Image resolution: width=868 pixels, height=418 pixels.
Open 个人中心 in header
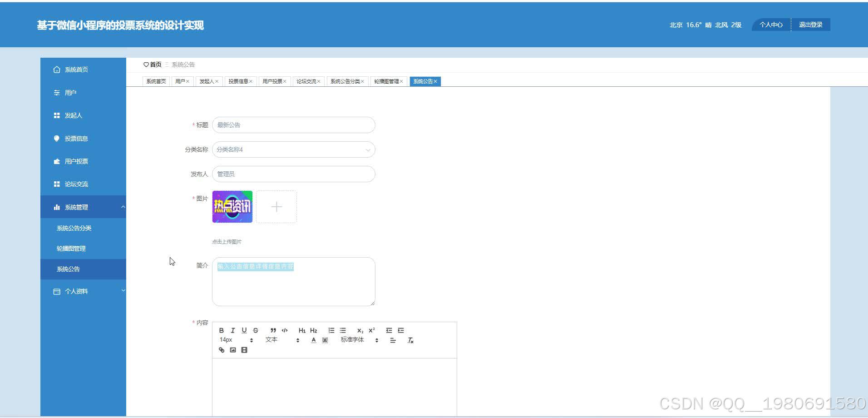771,25
